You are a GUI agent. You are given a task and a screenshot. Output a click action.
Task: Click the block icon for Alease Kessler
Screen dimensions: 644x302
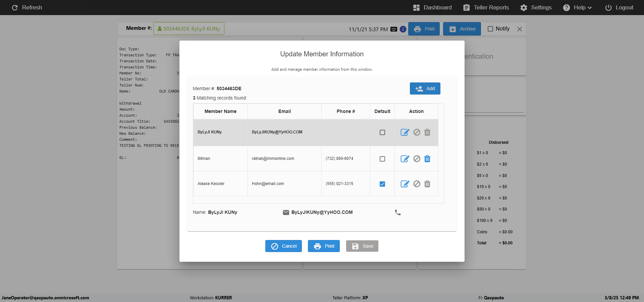(417, 184)
